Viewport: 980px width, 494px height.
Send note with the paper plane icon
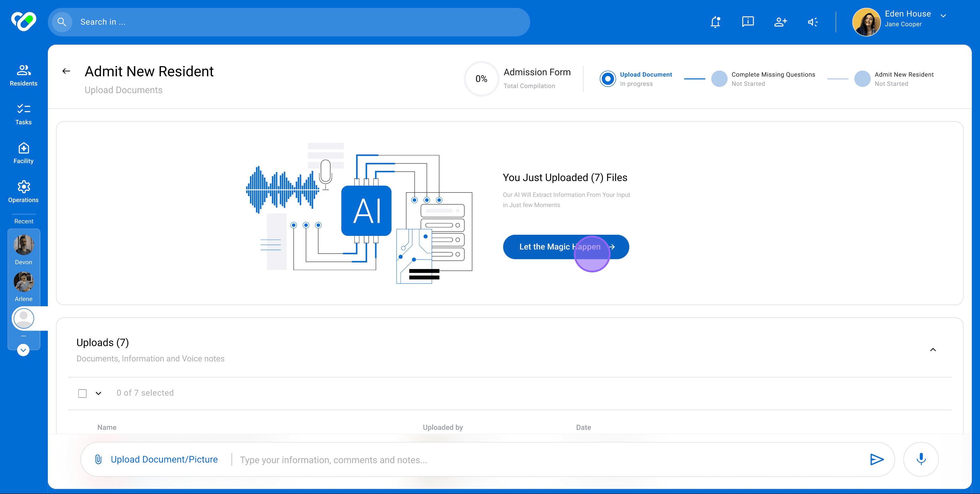point(877,459)
